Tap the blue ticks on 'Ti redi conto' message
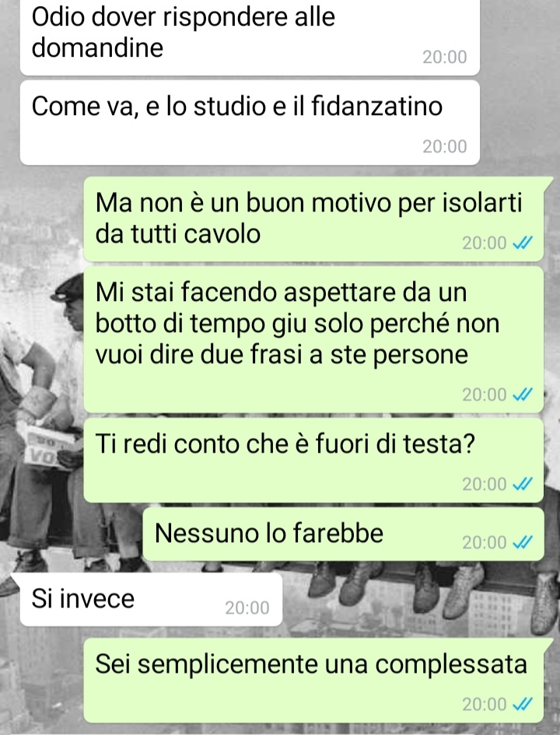 [x=522, y=484]
